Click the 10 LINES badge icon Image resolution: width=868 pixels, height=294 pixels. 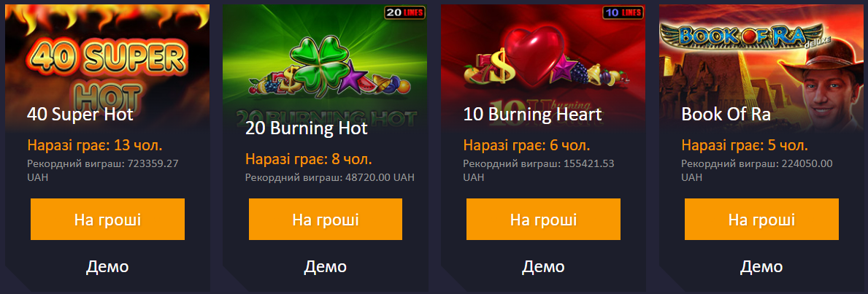(x=622, y=12)
